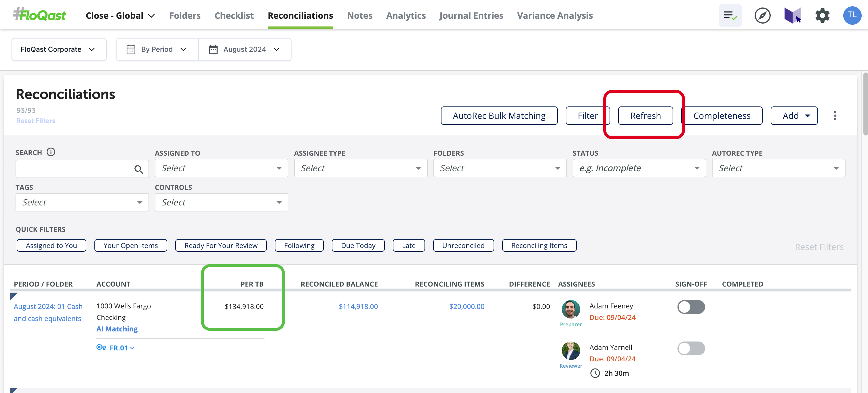Viewport: 868px width, 393px height.
Task: Click the Per TB value $134,918.00
Action: pos(244,306)
